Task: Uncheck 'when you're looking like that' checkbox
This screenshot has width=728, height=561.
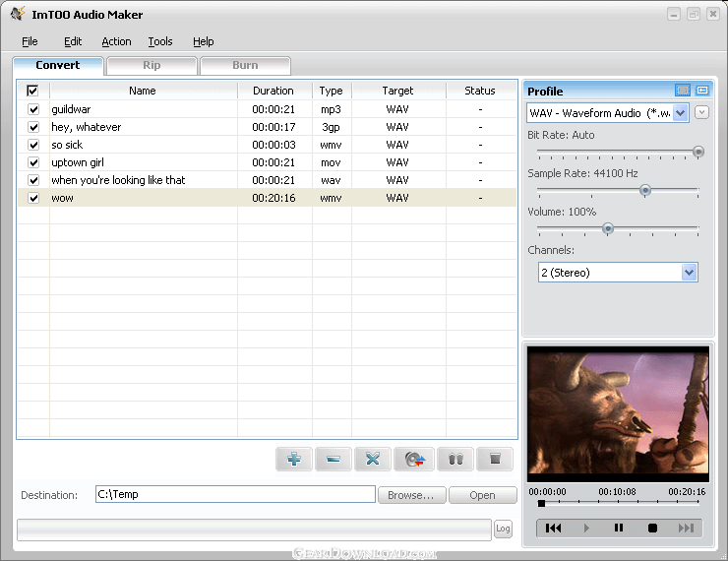Action: pyautogui.click(x=33, y=180)
